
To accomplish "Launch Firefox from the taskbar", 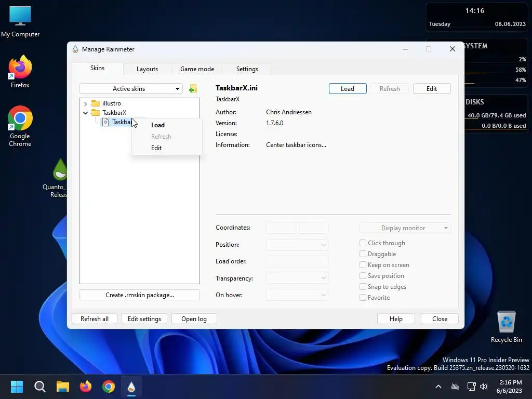I will (86, 387).
